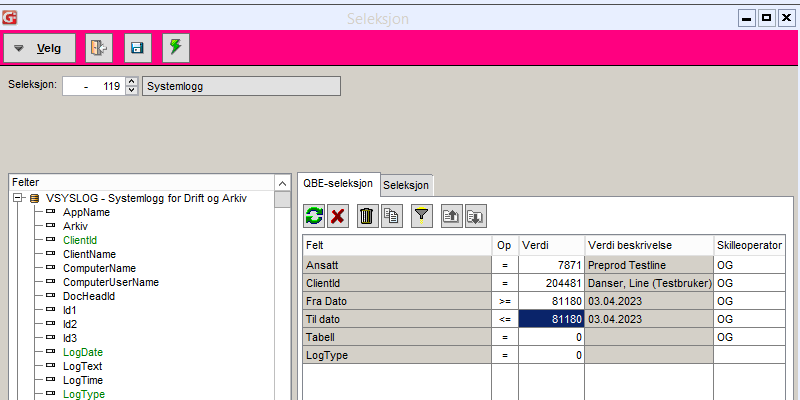Screen dimensions: 800x400
Task: Click the LogType row Felt cell in grid
Action: pyautogui.click(x=397, y=355)
